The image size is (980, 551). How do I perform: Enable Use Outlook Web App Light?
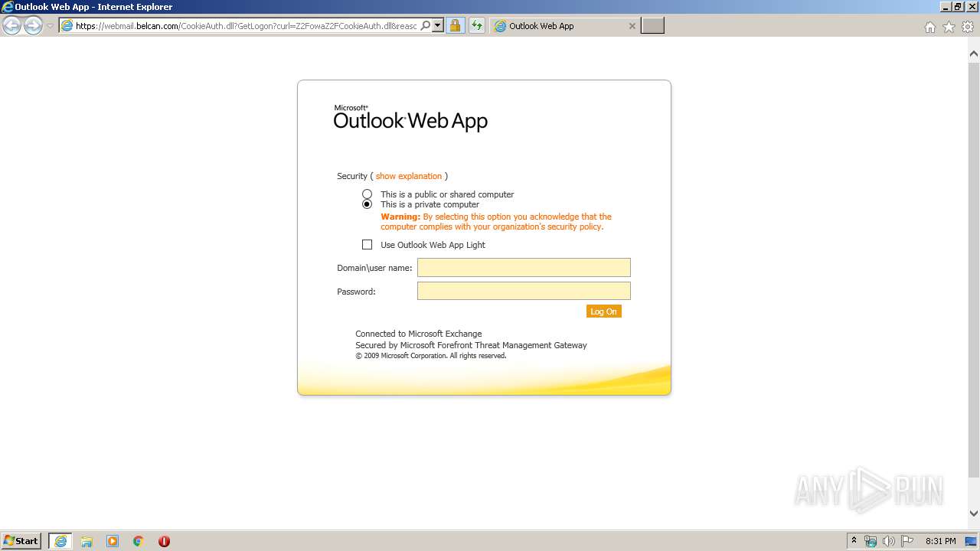pos(367,245)
